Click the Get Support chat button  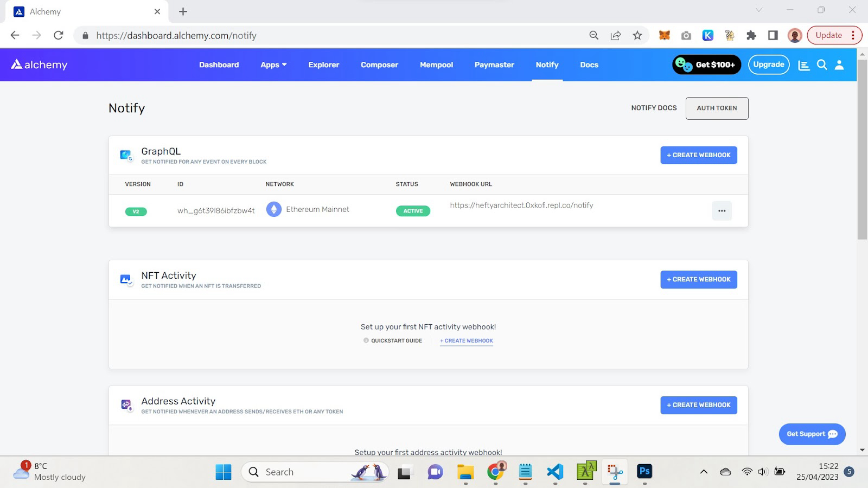(812, 434)
